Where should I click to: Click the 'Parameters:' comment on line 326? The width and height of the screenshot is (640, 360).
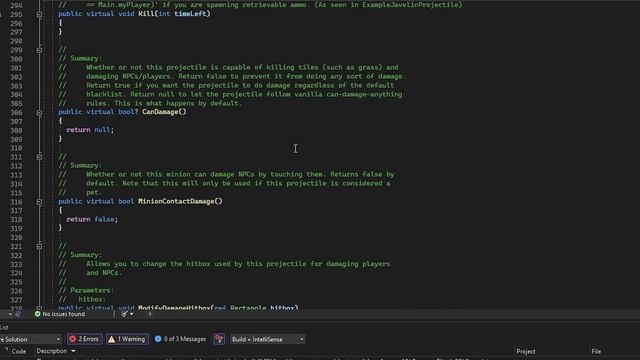tap(92, 290)
